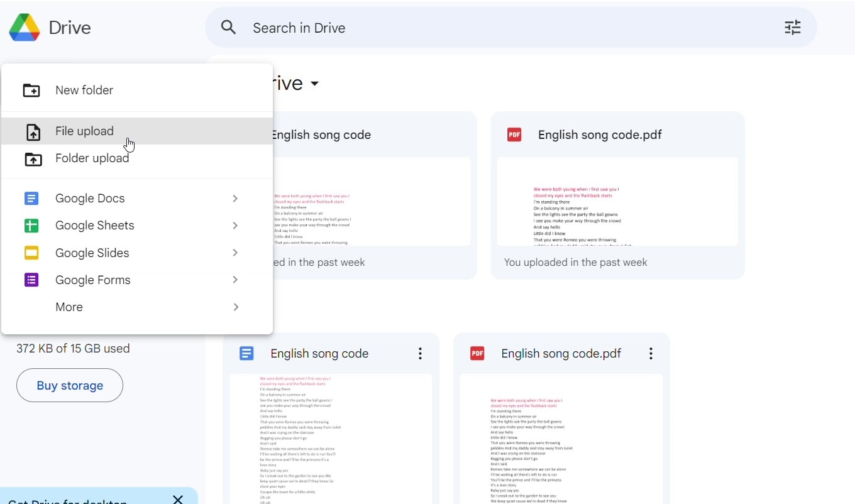Select the Google Slides icon in the New menu
Image resolution: width=855 pixels, height=504 pixels.
31,253
